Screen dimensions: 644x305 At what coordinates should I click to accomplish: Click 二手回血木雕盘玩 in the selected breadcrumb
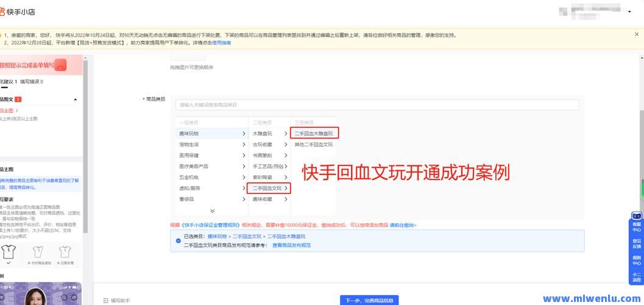(x=286, y=236)
